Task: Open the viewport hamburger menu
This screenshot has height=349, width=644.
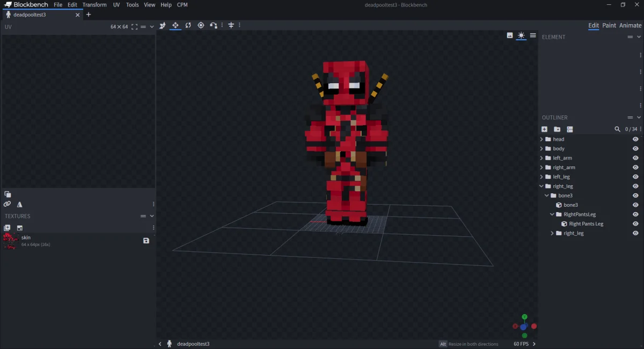Action: pos(533,35)
